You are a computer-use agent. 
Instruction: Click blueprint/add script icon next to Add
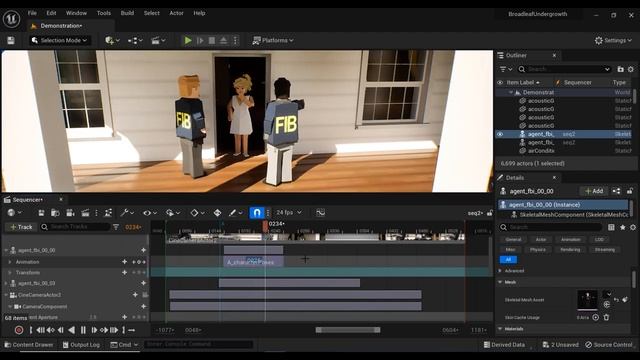click(x=616, y=191)
